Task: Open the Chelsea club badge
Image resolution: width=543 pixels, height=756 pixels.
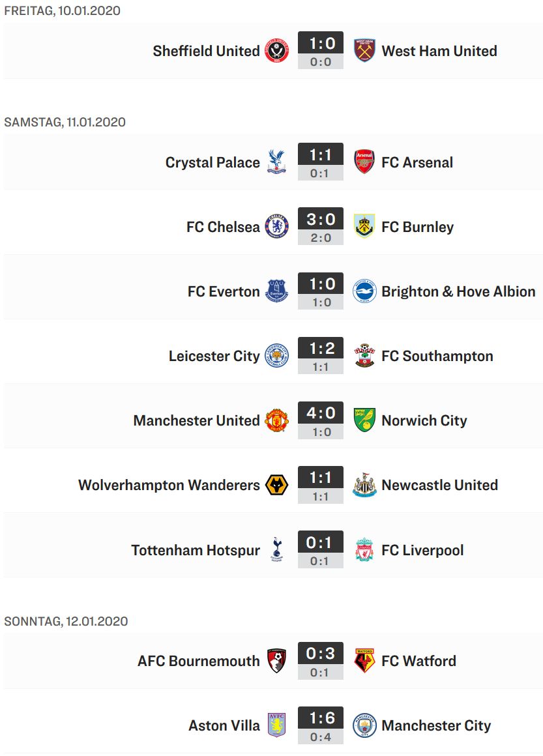Action: click(x=277, y=226)
